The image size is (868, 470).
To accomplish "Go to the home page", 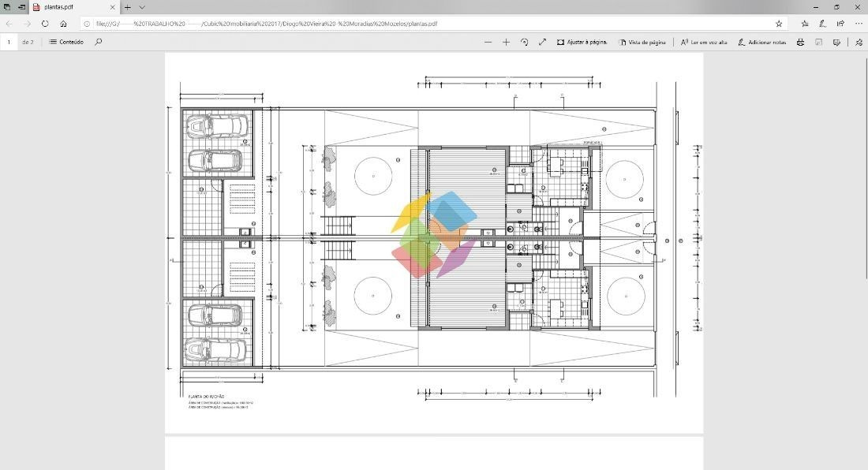I will coord(64,24).
